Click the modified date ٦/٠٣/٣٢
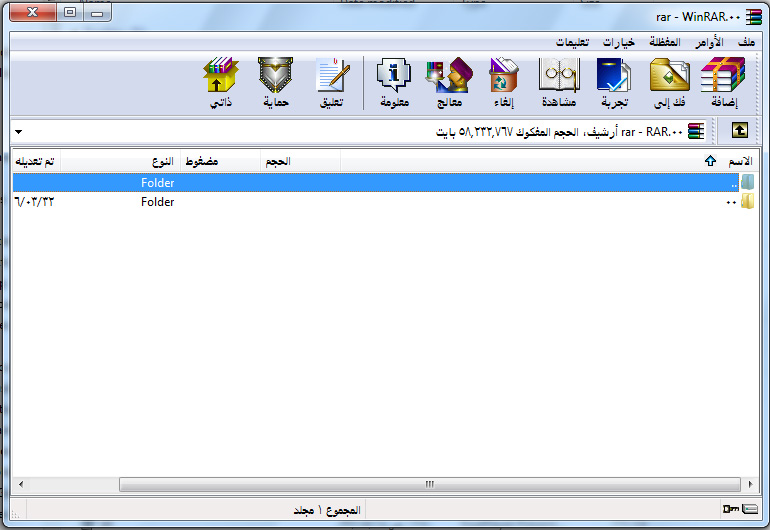 click(34, 202)
